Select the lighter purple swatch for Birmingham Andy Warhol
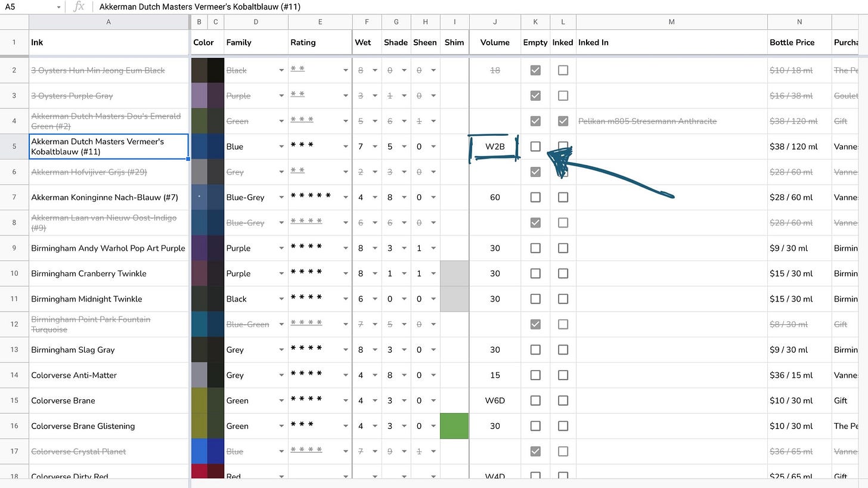868x488 pixels. (x=199, y=248)
